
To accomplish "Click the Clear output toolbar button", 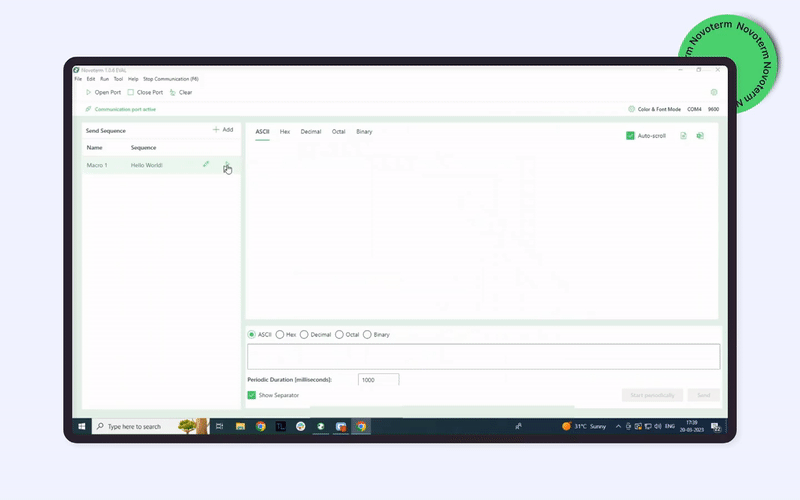I will pos(181,92).
